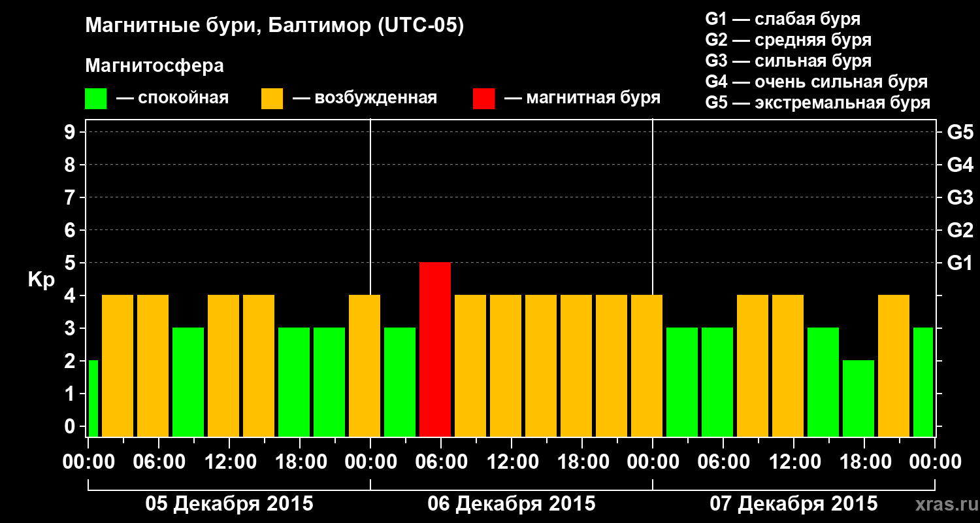Select the short green Kp 2 bar on 07 Декабря

pos(858,399)
